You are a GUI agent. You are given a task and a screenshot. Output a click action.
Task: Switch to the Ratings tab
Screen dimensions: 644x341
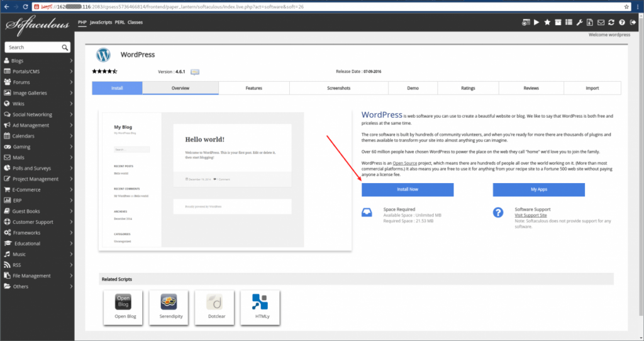468,88
